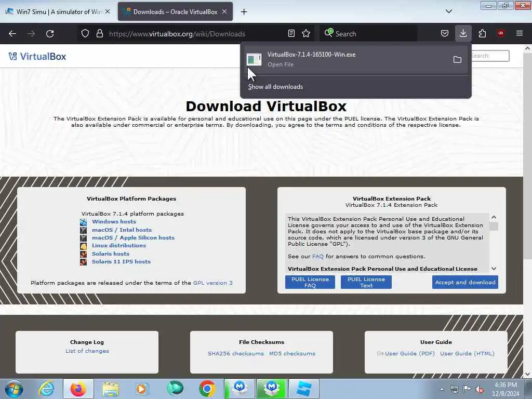
Task: Click the site security padlock icon
Action: pyautogui.click(x=99, y=34)
